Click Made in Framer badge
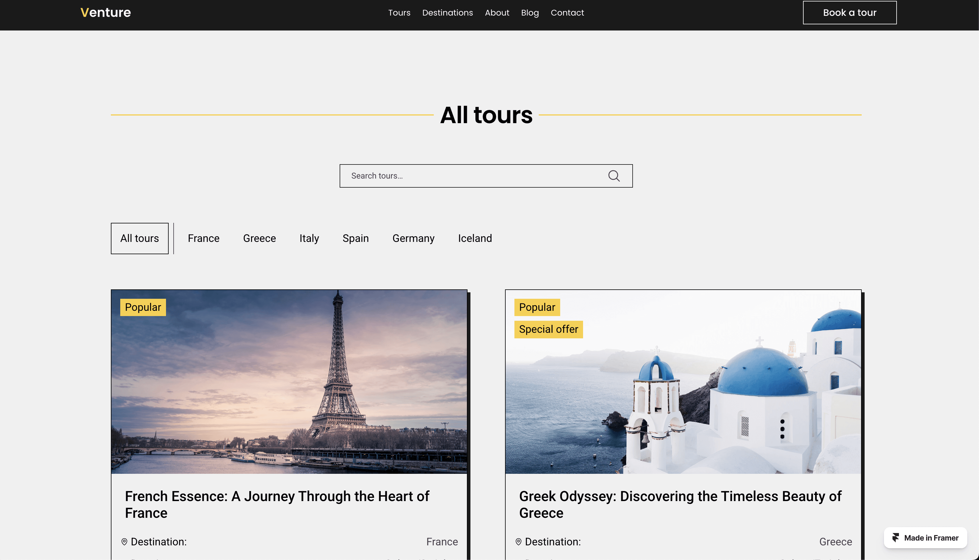979x560 pixels. pos(925,537)
